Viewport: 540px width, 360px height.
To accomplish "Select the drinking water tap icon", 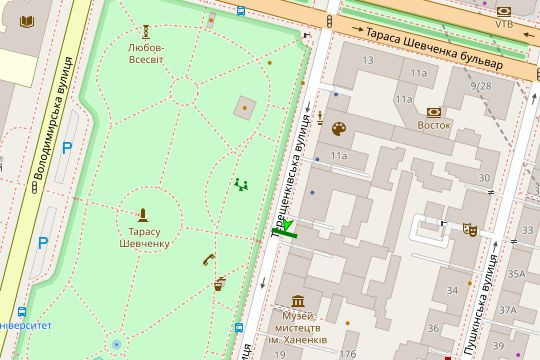I will [219, 284].
